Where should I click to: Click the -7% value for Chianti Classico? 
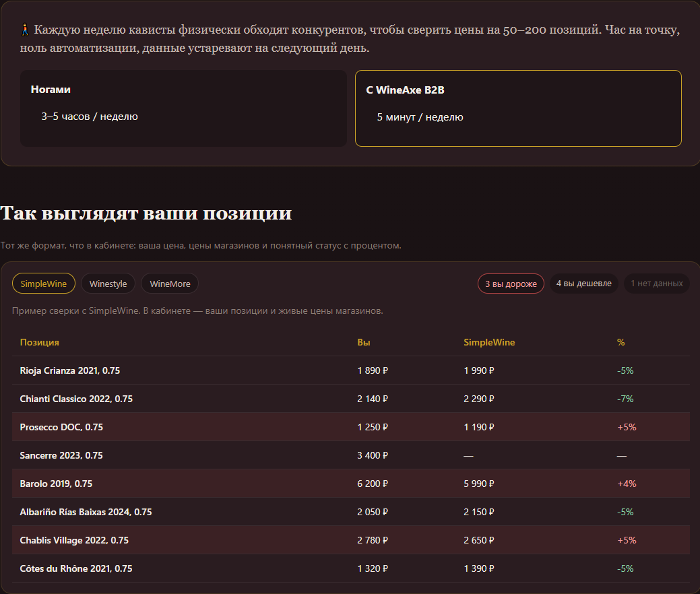(x=625, y=399)
